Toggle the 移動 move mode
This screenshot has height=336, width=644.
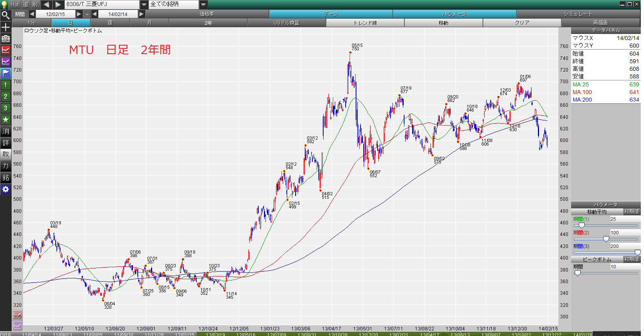click(444, 23)
